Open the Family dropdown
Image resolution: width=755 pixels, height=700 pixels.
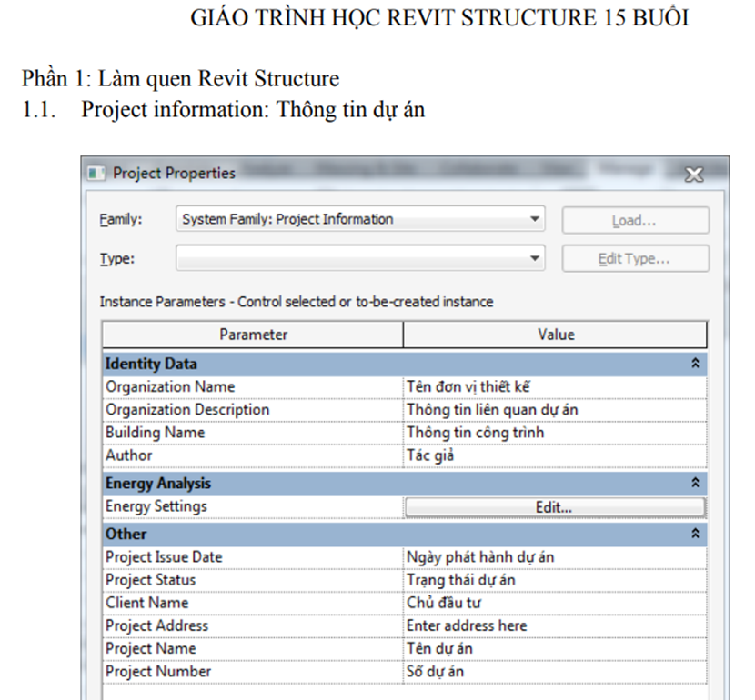coord(360,219)
